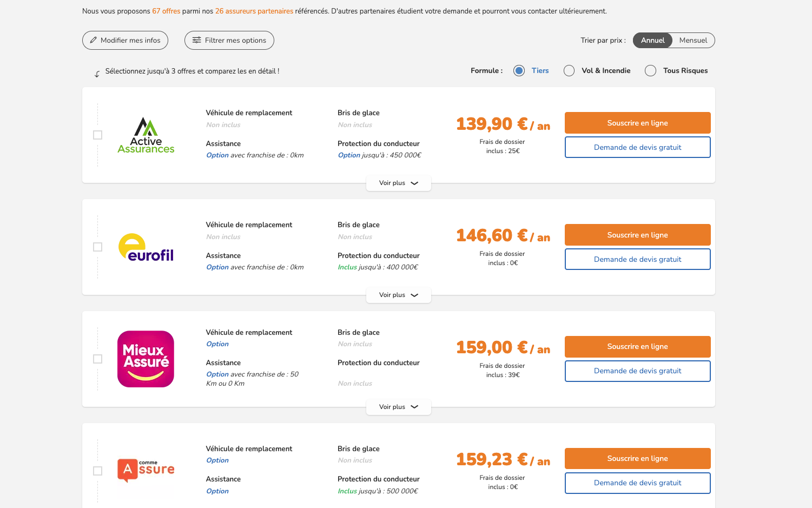The height and width of the screenshot is (508, 812).
Task: Expand Voir plus under Mieux Assuré
Action: 398,406
